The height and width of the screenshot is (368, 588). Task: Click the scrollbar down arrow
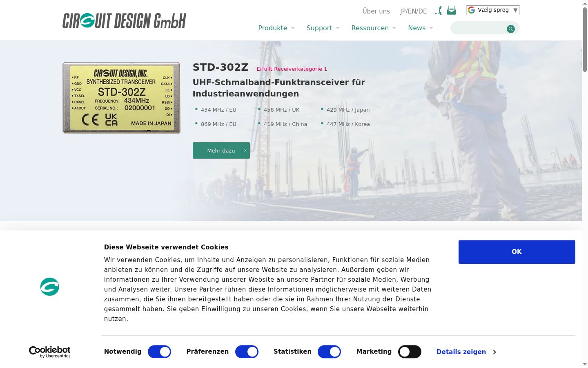click(x=585, y=364)
